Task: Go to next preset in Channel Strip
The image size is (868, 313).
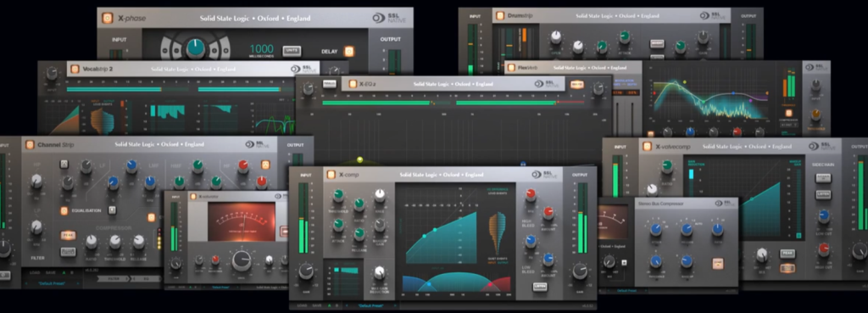Action: (x=77, y=283)
